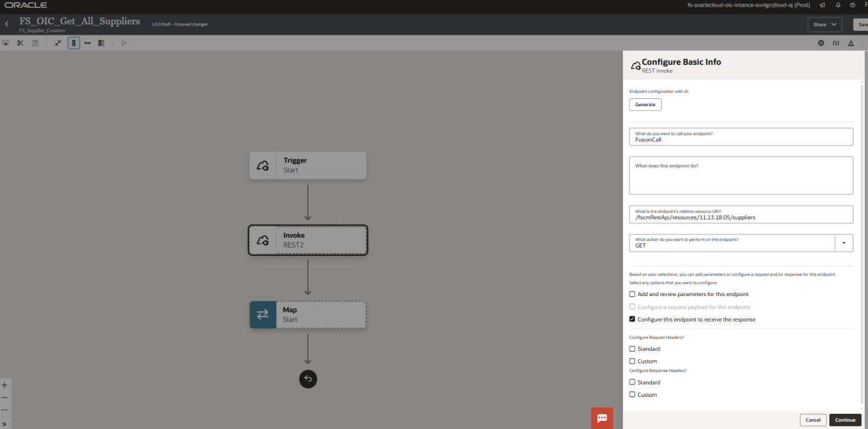The height and width of the screenshot is (429, 868).
Task: Click the Map node arrows icon
Action: (x=263, y=314)
